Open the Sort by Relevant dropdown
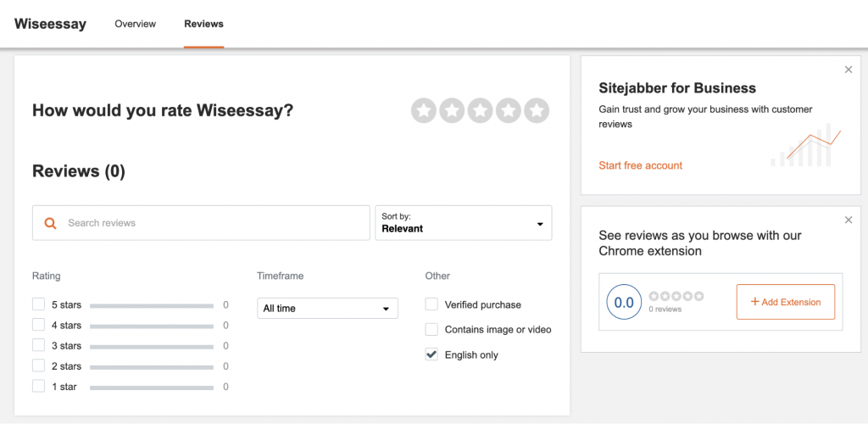 464,223
